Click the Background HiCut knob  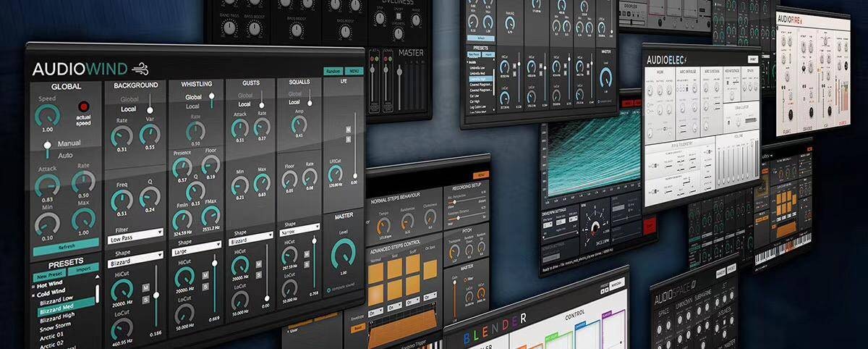[121, 290]
